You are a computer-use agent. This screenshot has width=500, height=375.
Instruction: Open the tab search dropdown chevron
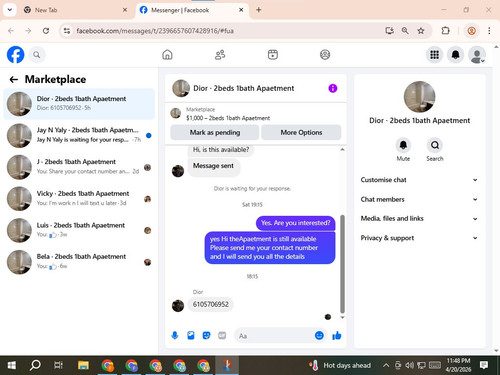pyautogui.click(x=10, y=10)
